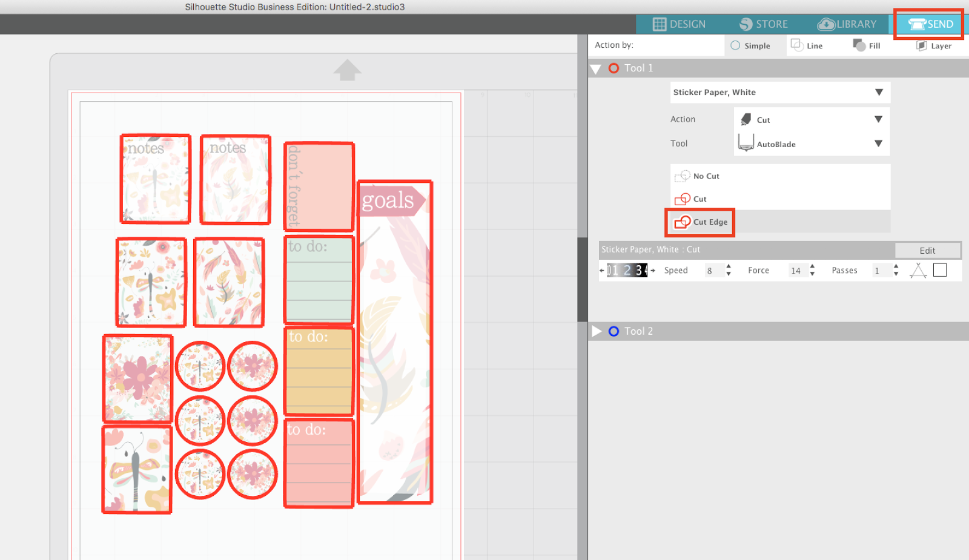Select the goals sticker on the design canvas
The height and width of the screenshot is (560, 969).
click(394, 342)
